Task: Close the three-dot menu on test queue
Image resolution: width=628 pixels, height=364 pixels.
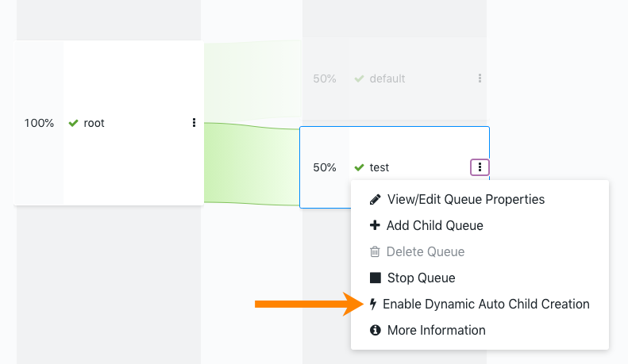Action: 480,167
